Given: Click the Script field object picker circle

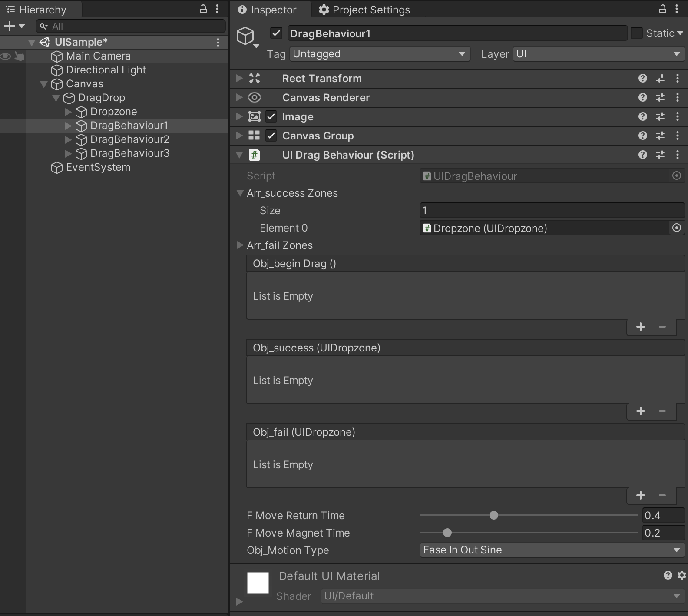Looking at the screenshot, I should click(677, 176).
